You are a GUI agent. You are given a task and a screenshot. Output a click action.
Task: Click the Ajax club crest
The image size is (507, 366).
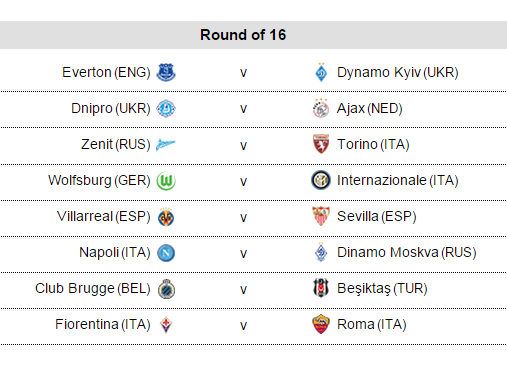pos(321,108)
